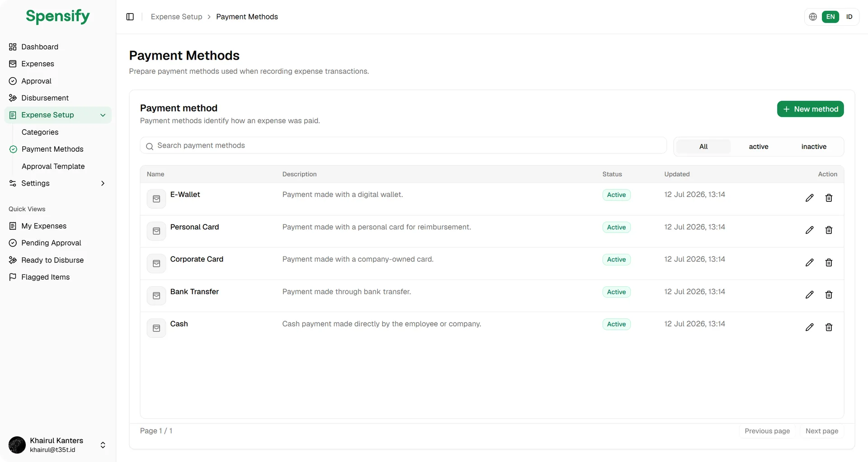Click the Cash row card icon

coord(156,328)
